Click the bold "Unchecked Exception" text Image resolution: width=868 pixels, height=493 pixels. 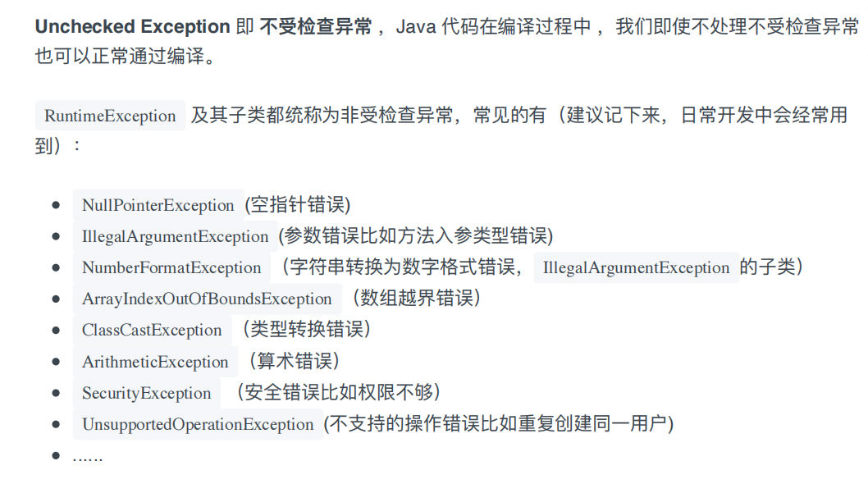[x=132, y=26]
